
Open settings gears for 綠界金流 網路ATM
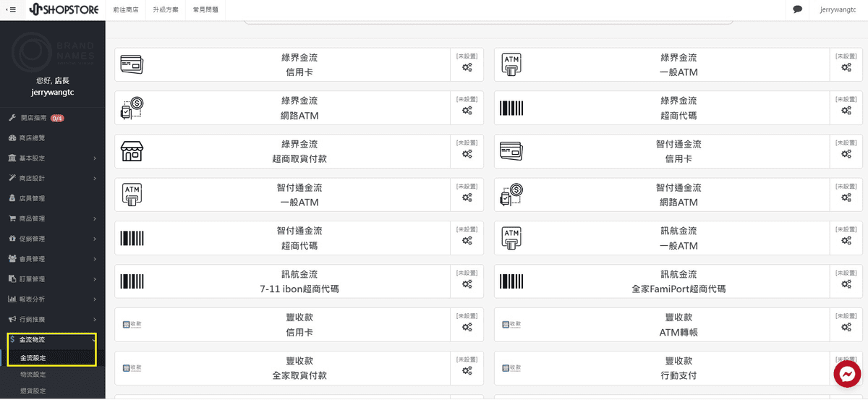pos(467,111)
